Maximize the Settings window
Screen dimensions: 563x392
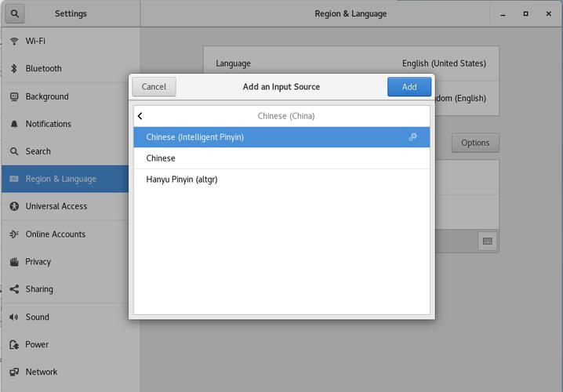(525, 13)
